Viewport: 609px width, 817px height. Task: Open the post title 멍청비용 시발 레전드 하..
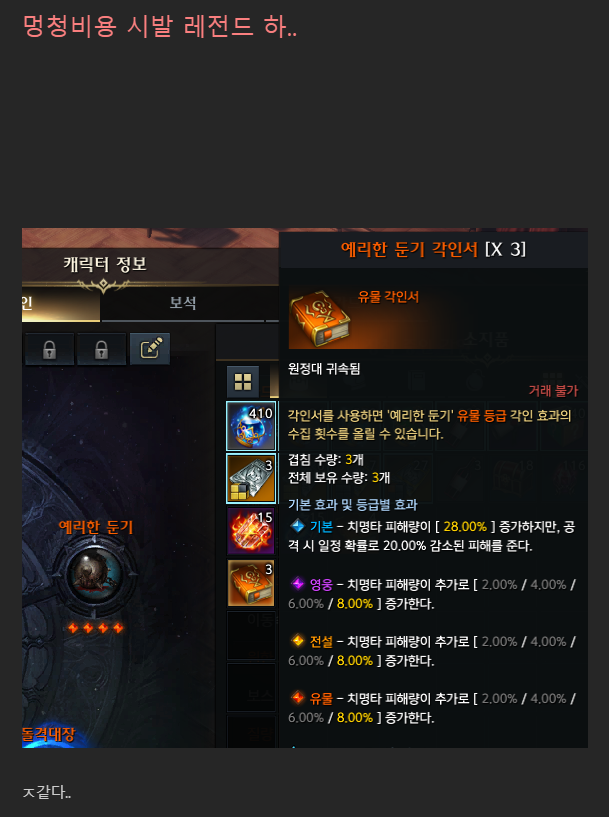pos(160,27)
